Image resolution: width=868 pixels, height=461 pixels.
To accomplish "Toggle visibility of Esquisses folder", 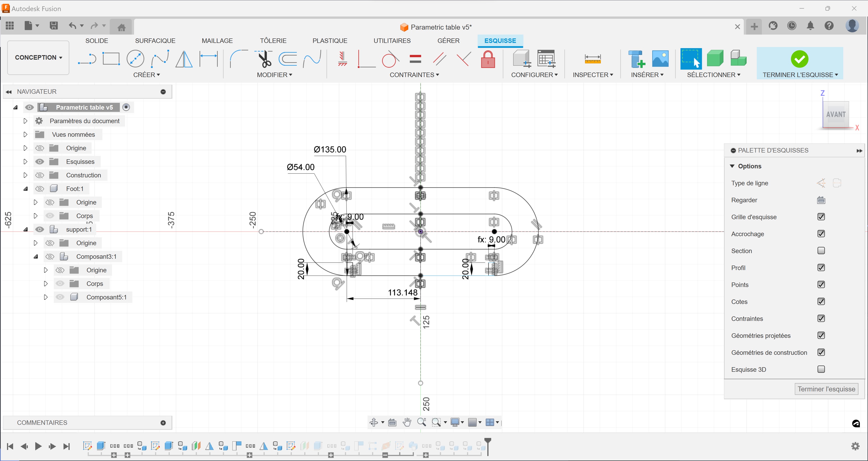I will coord(39,162).
